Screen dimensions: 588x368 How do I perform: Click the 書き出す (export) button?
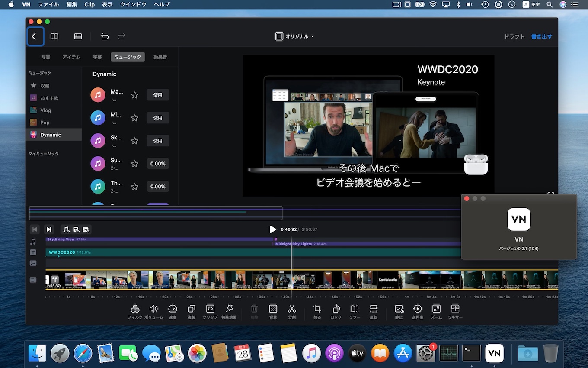click(x=541, y=36)
